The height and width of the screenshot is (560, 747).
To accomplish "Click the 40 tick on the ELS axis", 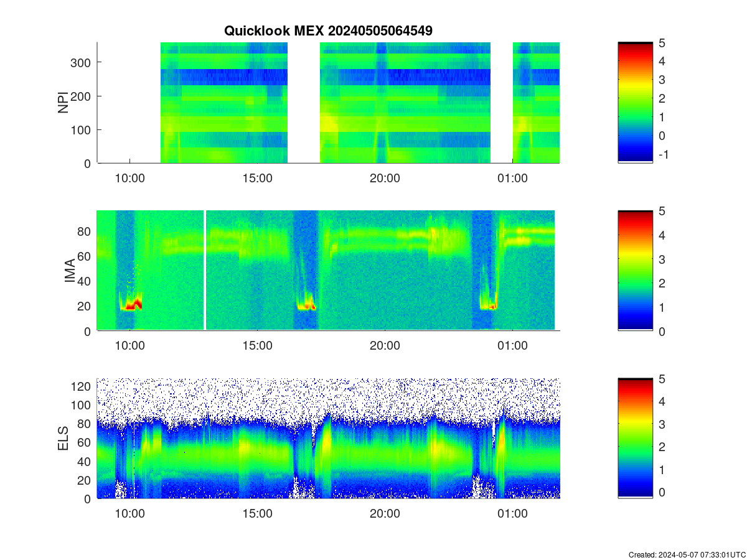I will tap(85, 461).
